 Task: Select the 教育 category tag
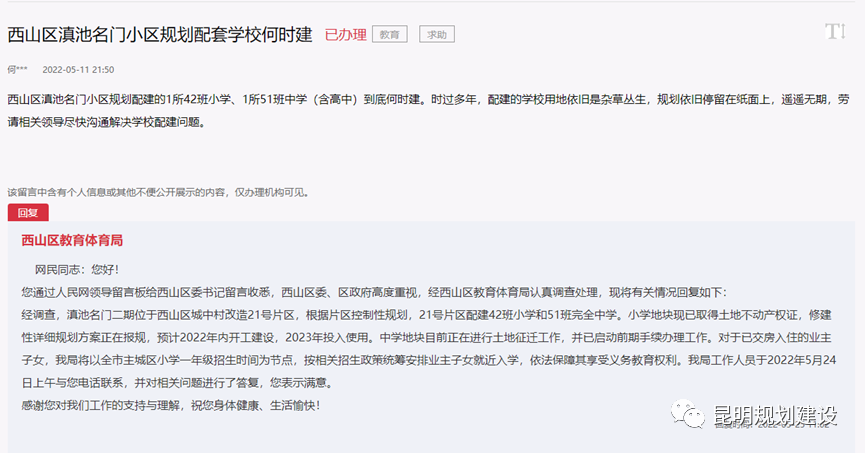(390, 34)
